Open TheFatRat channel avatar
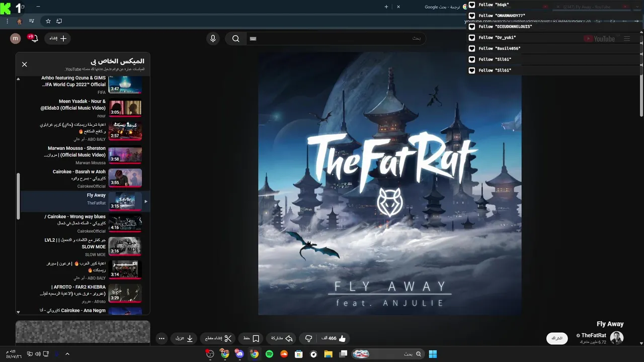The image size is (644, 362). click(617, 338)
